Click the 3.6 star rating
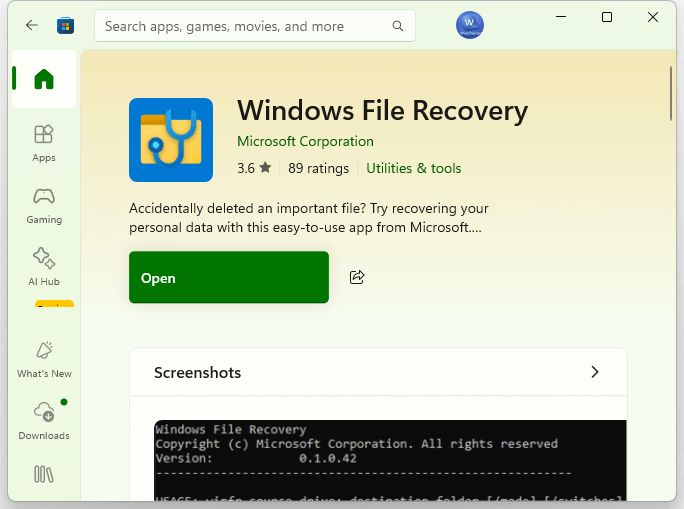 254,168
